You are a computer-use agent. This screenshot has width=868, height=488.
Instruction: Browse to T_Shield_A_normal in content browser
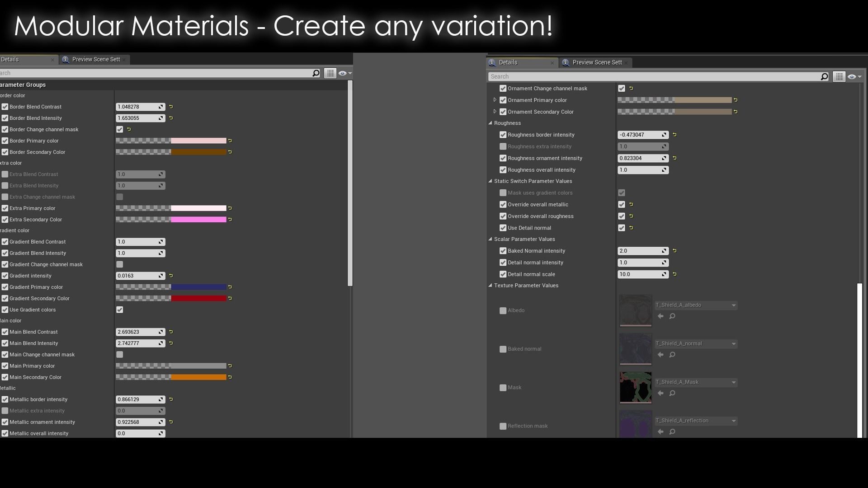point(672,355)
